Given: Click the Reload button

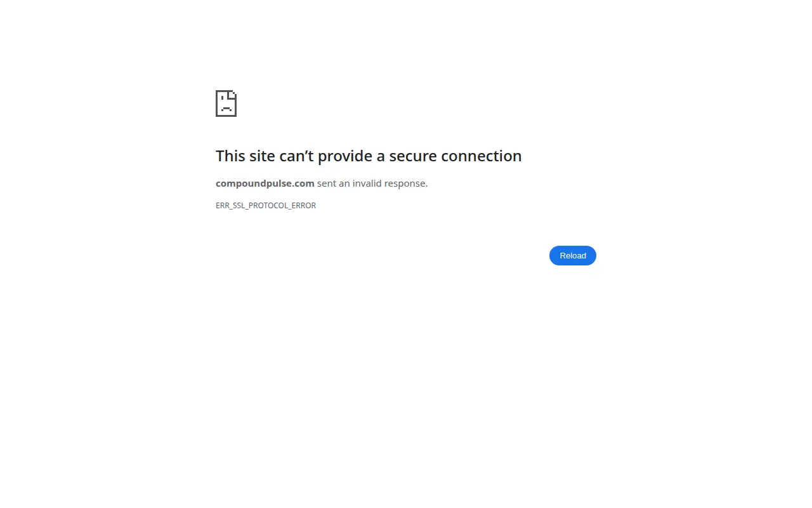Looking at the screenshot, I should click(572, 255).
